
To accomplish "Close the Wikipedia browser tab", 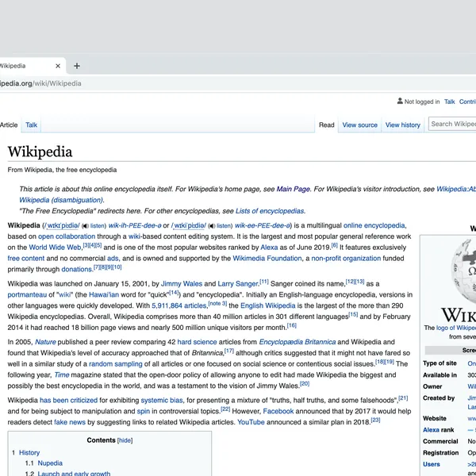I will tap(59, 66).
